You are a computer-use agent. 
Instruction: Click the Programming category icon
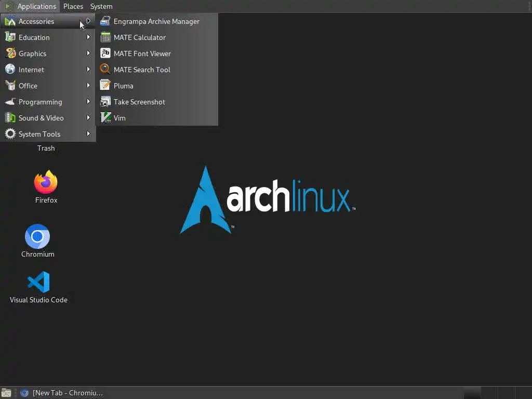point(10,101)
